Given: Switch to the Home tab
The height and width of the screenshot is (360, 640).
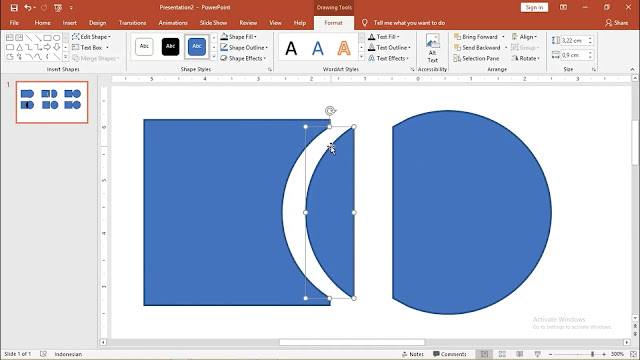Looking at the screenshot, I should pos(42,23).
